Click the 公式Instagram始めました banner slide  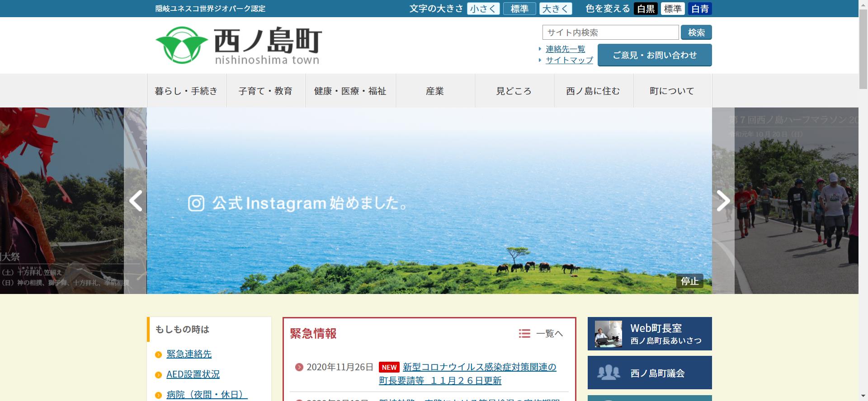pos(429,200)
